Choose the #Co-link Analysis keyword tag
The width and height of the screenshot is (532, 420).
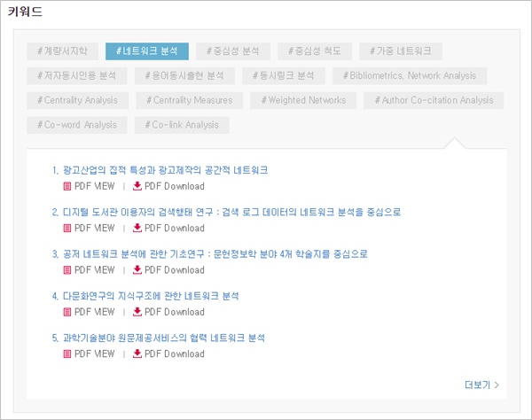pos(182,125)
